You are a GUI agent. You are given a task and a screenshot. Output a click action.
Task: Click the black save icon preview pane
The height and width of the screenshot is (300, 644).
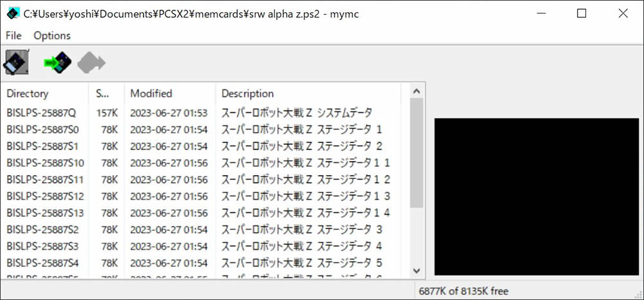coord(536,196)
